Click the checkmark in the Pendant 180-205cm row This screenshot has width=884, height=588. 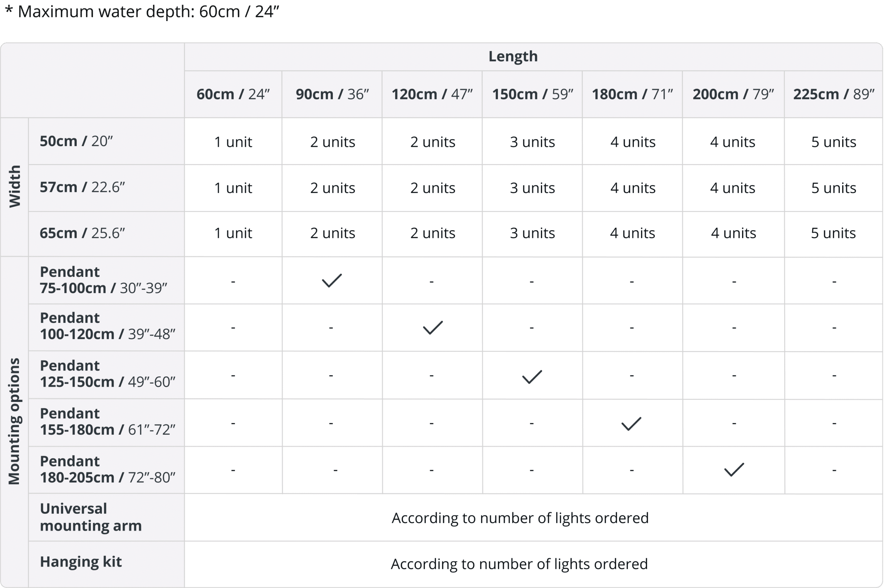[x=733, y=470]
